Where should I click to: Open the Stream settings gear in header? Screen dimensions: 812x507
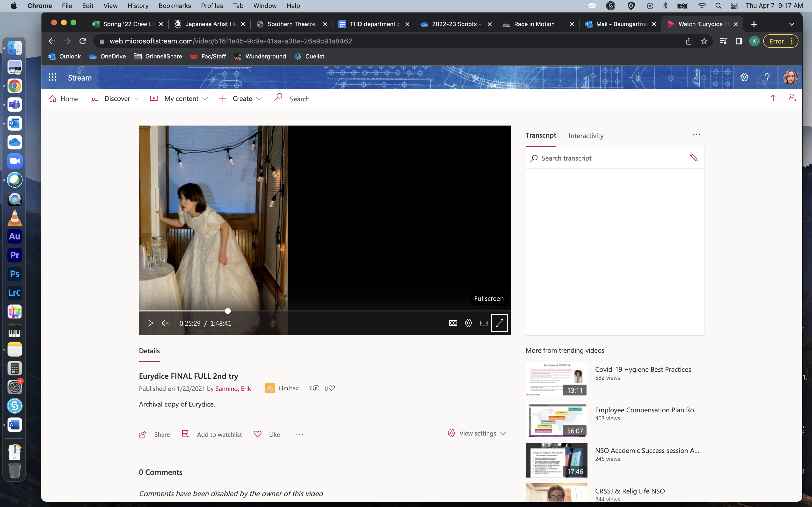(744, 77)
